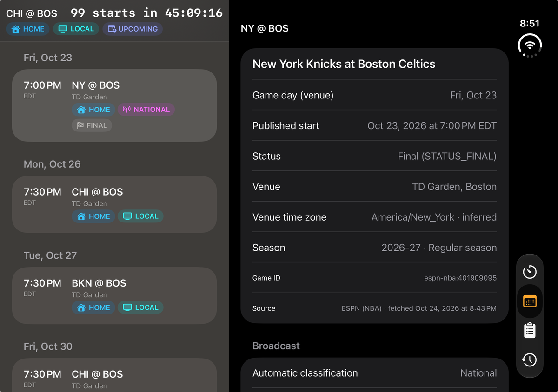Click the Venue value 'TD Garden, Boston'
The image size is (558, 392).
(x=454, y=187)
